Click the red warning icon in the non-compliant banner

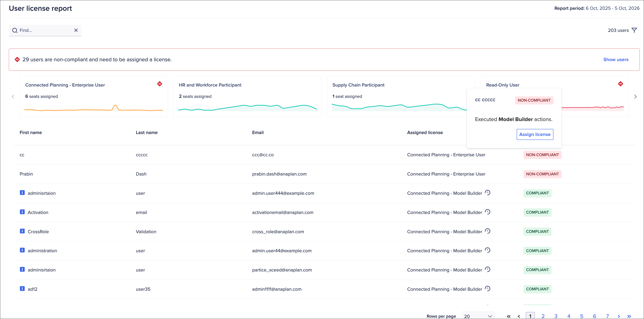point(17,60)
